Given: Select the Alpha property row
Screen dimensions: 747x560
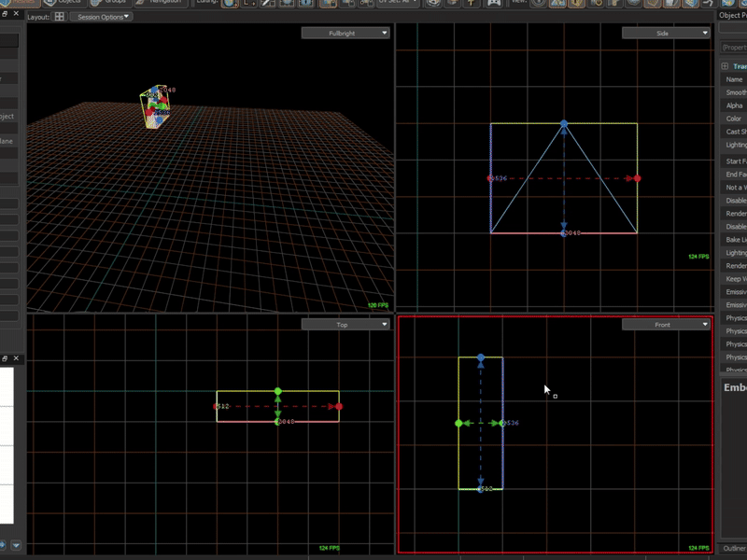Looking at the screenshot, I should tap(733, 105).
